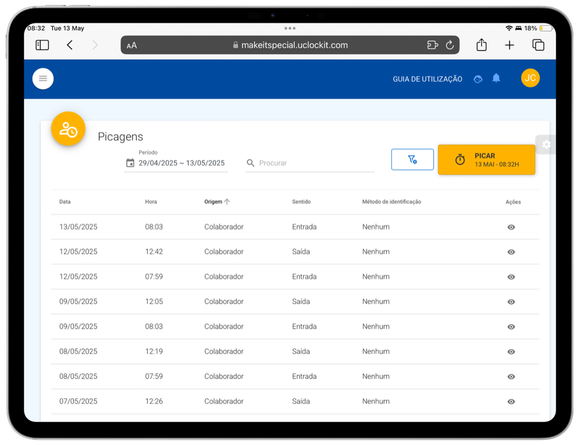Sort table by Origem column arrow
Viewport: 580px width, 445px height.
pyautogui.click(x=227, y=202)
